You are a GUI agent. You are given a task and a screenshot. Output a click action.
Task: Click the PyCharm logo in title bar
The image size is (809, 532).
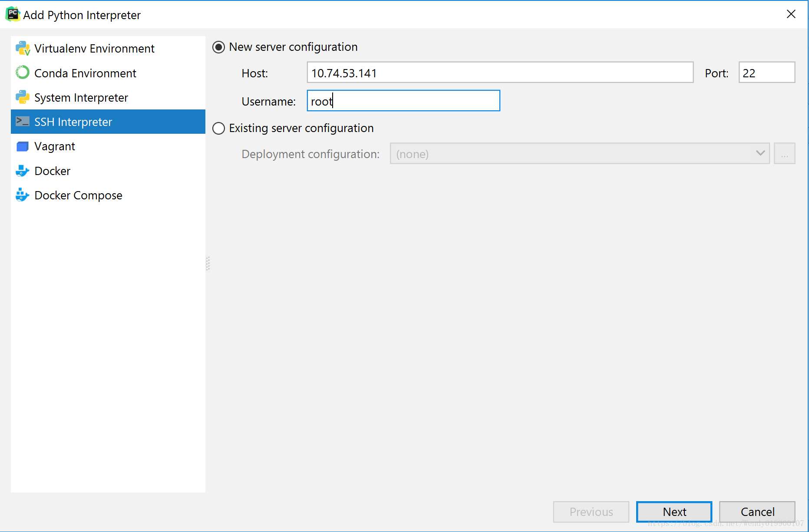pos(13,14)
